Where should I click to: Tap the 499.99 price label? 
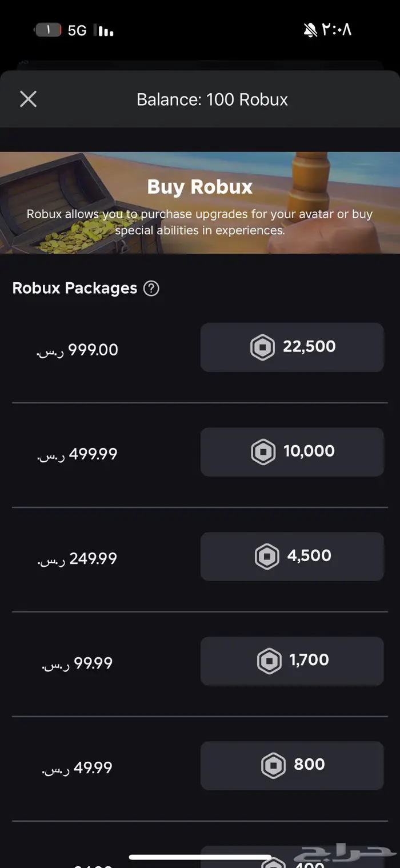coord(78,454)
